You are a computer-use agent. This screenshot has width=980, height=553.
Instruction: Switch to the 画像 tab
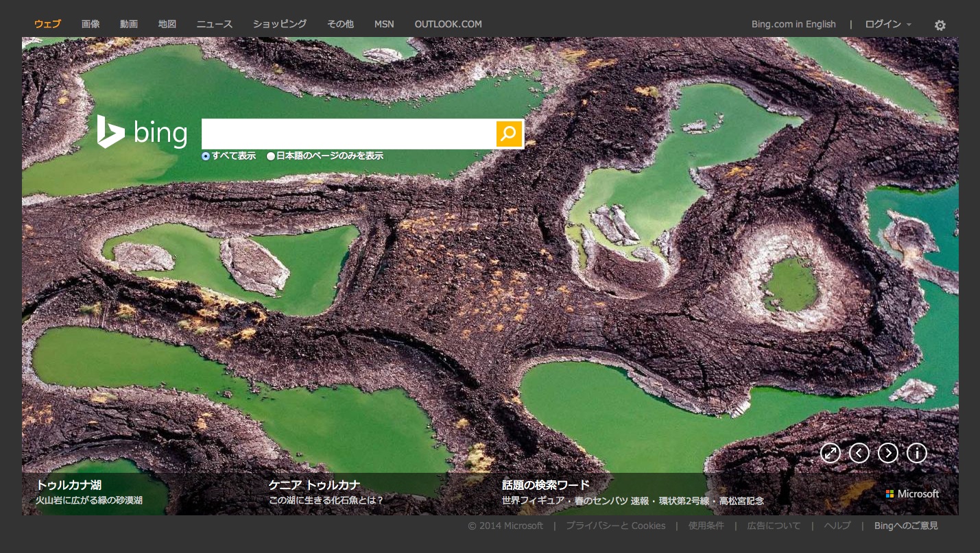pos(91,24)
